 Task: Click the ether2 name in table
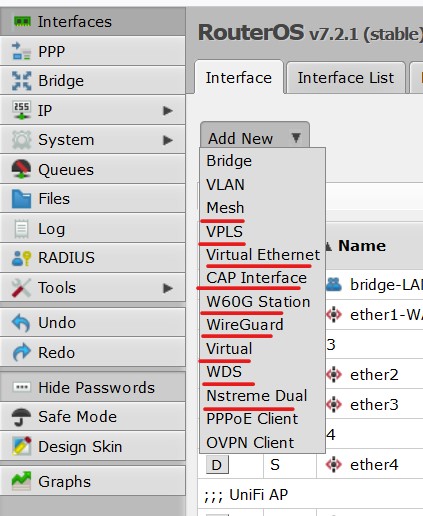pos(374,375)
